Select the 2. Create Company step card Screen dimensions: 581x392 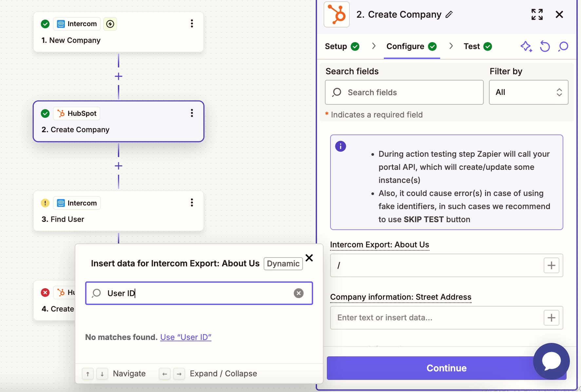point(119,121)
